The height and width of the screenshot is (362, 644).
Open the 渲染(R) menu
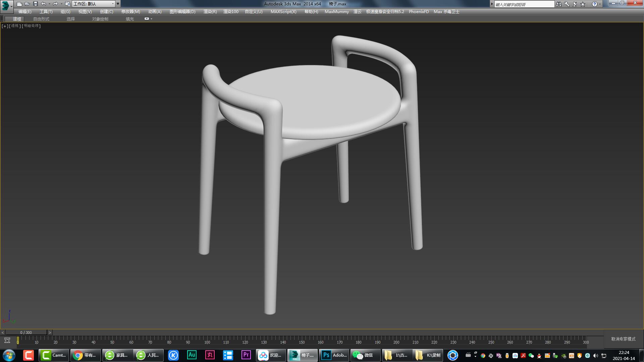tap(210, 11)
